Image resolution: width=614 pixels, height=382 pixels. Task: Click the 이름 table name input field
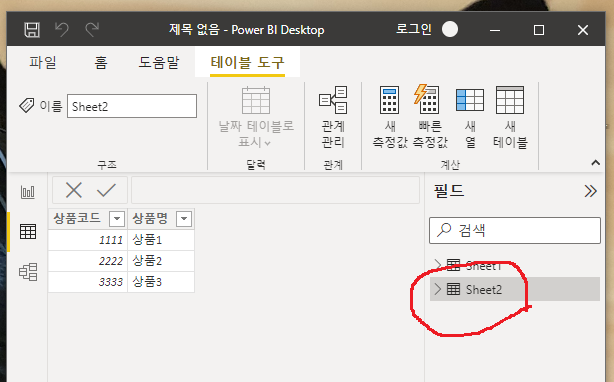(x=132, y=106)
